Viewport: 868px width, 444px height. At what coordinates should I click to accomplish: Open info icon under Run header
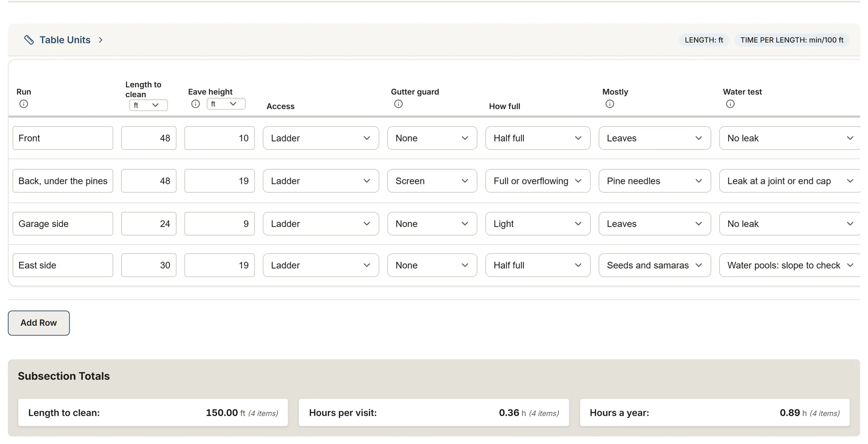(x=24, y=104)
